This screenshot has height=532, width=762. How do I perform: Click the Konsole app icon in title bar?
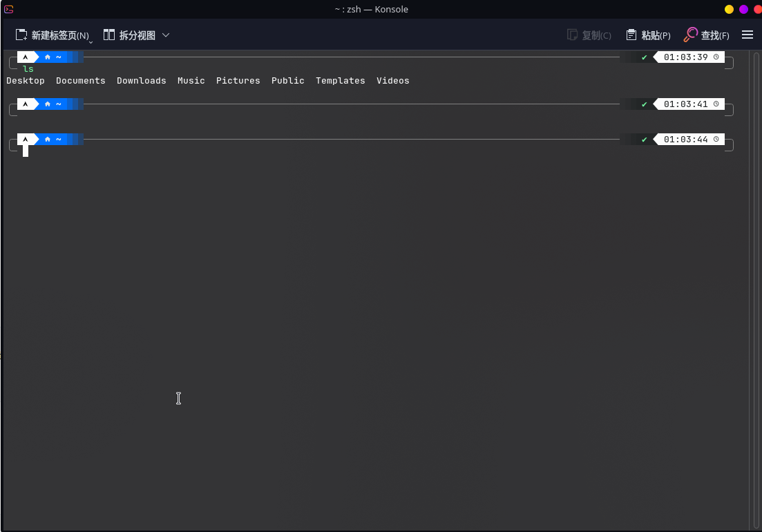[9, 9]
